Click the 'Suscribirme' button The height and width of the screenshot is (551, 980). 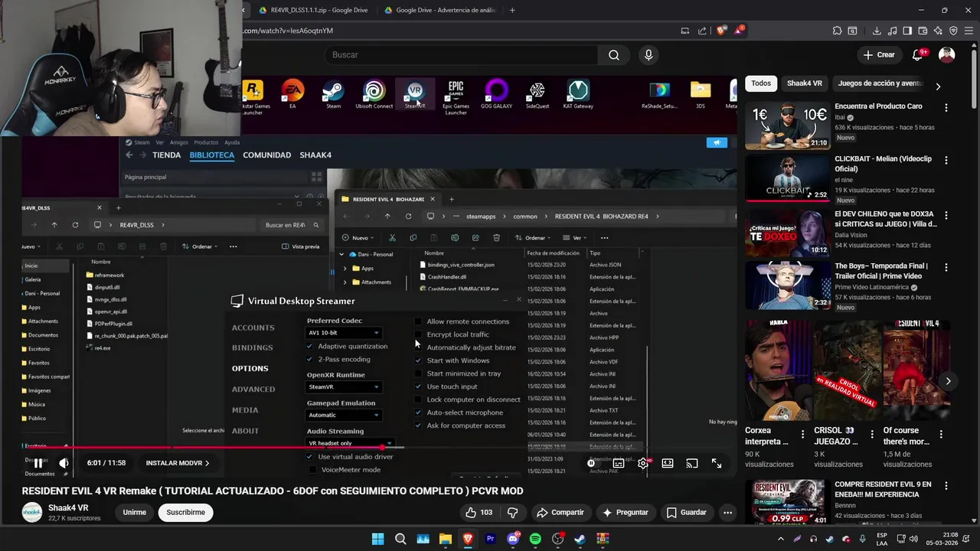click(186, 513)
